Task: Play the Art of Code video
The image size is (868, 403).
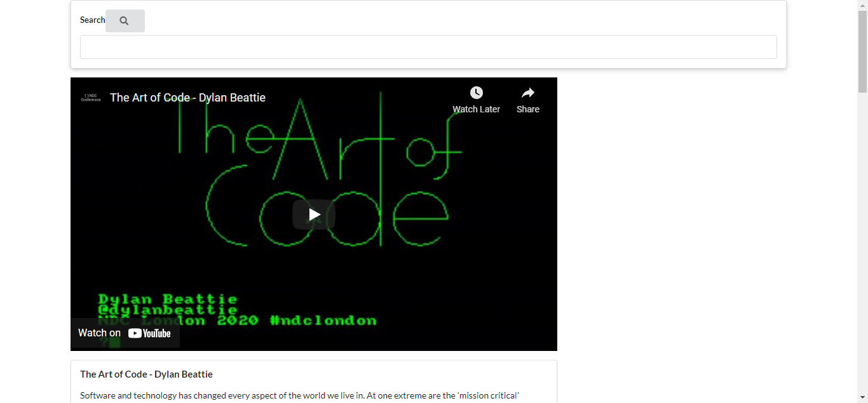Action: 314,215
